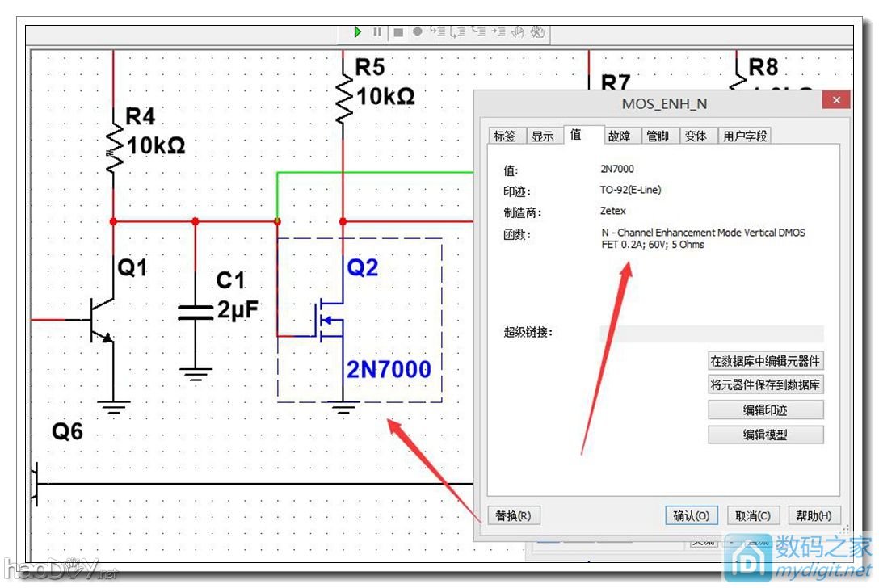Click the step over debug icon
The image size is (879, 588).
coord(457,31)
